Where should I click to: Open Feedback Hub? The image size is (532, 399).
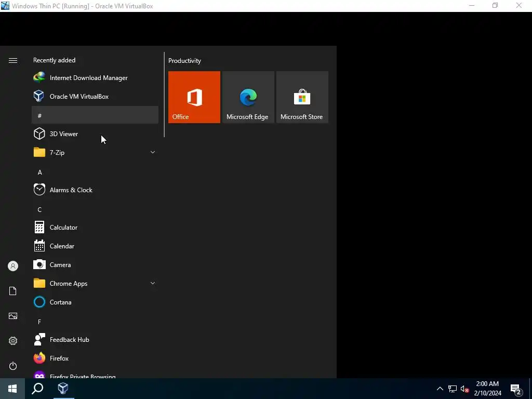[95, 339]
